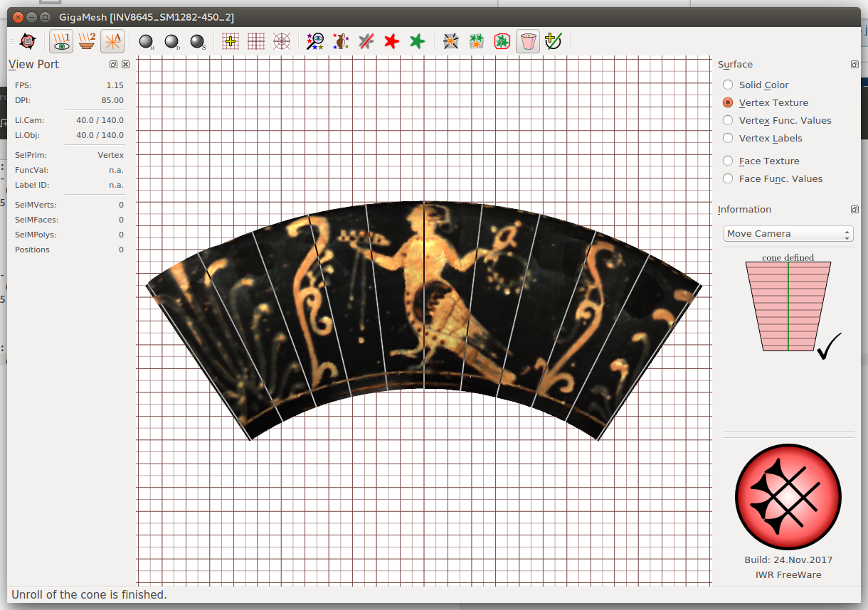Screen dimensions: 868x610
Task: Click the 'Build: 24.Nov.2017' text
Action: click(x=788, y=560)
